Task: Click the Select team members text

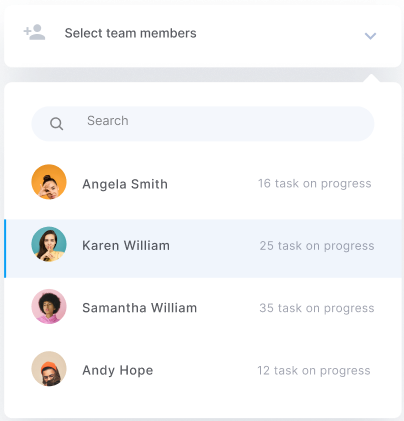Action: click(130, 33)
